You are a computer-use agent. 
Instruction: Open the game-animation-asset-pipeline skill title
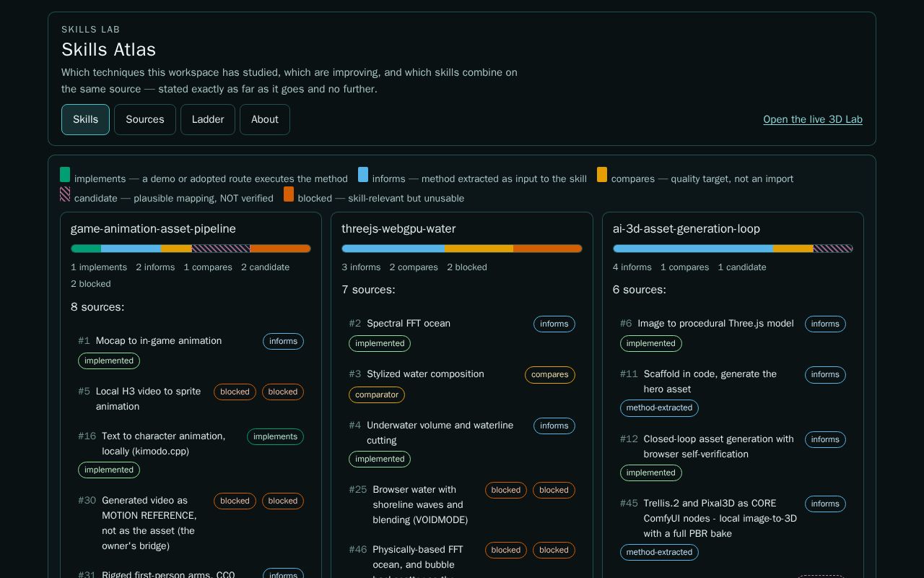[153, 228]
